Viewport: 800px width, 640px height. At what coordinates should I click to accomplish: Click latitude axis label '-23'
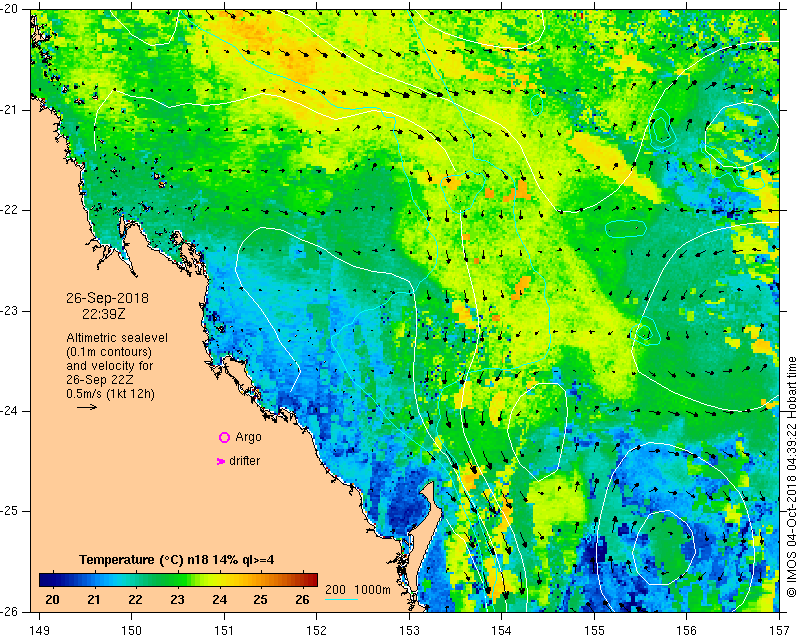pyautogui.click(x=9, y=311)
